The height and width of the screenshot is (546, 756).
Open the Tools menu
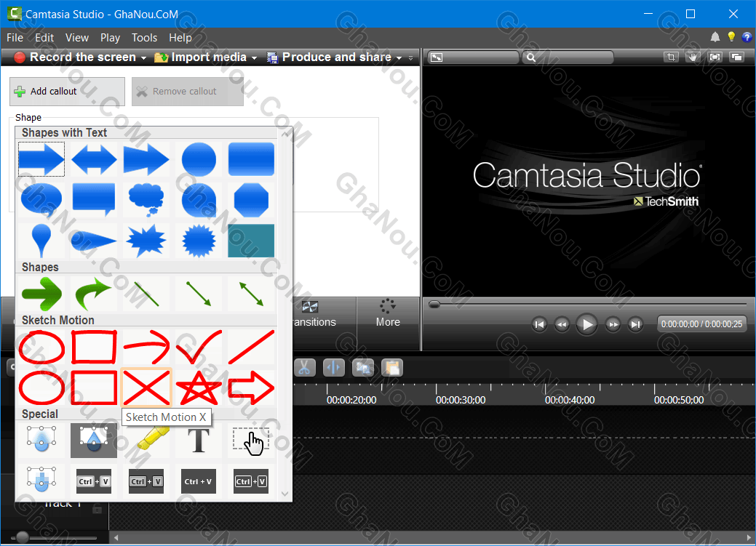[x=144, y=38]
